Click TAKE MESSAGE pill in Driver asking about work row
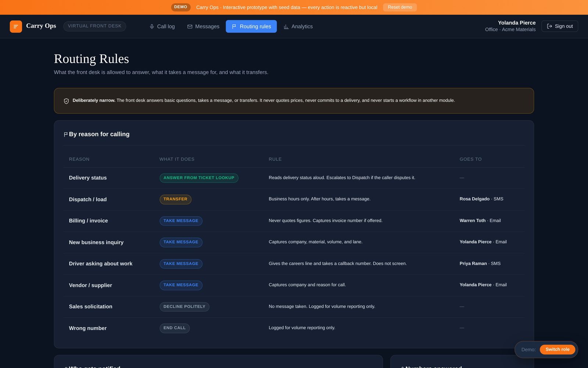The height and width of the screenshot is (368, 588). tap(181, 264)
